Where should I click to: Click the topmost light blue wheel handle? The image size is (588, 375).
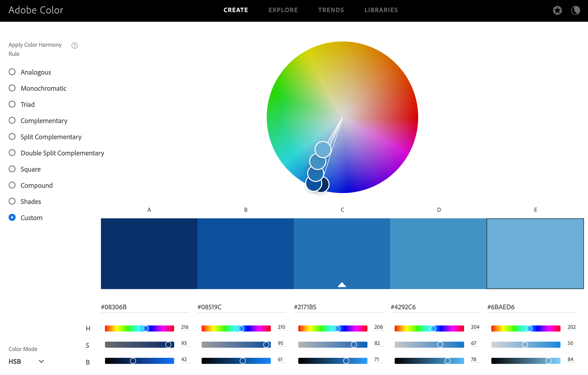[x=323, y=150]
